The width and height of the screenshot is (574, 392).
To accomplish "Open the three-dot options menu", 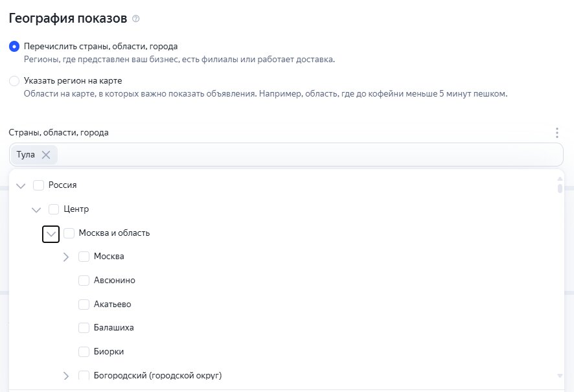I will click(557, 132).
